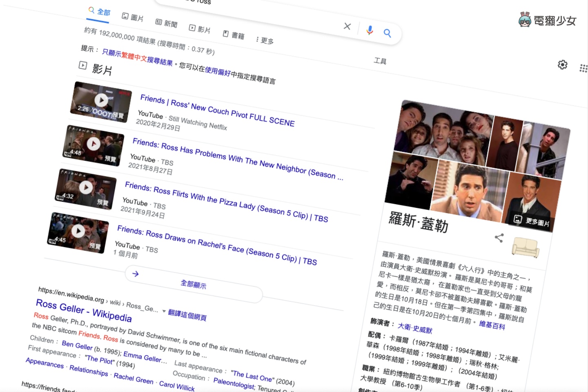Play the Ross Draws on Rachel's Face clip
The image size is (588, 392).
pos(79,232)
